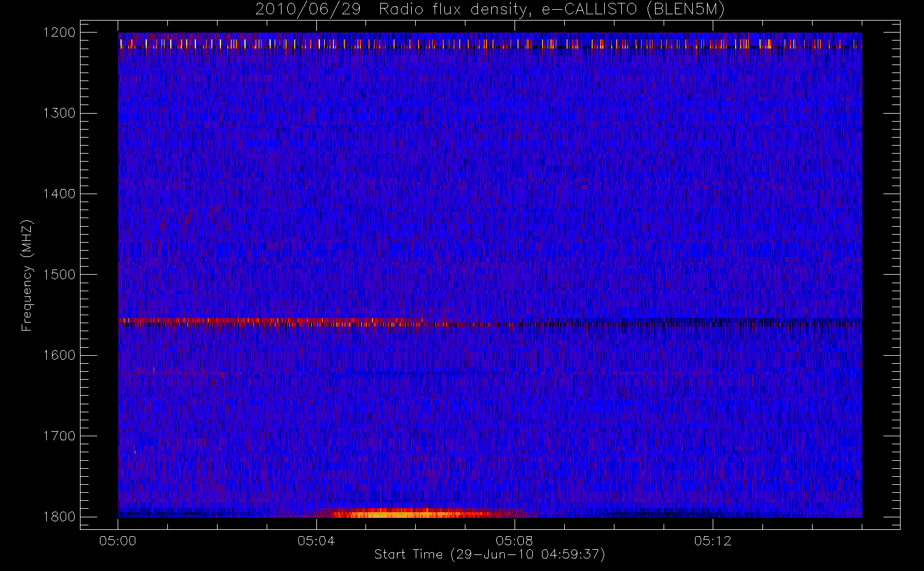Click the '1300' frequency axis label
The height and width of the screenshot is (571, 924).
[x=59, y=113]
